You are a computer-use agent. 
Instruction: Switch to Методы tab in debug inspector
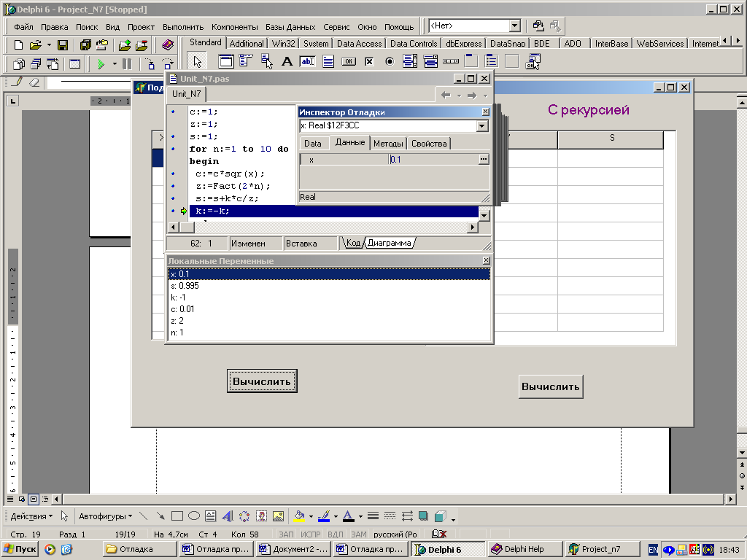pos(388,144)
